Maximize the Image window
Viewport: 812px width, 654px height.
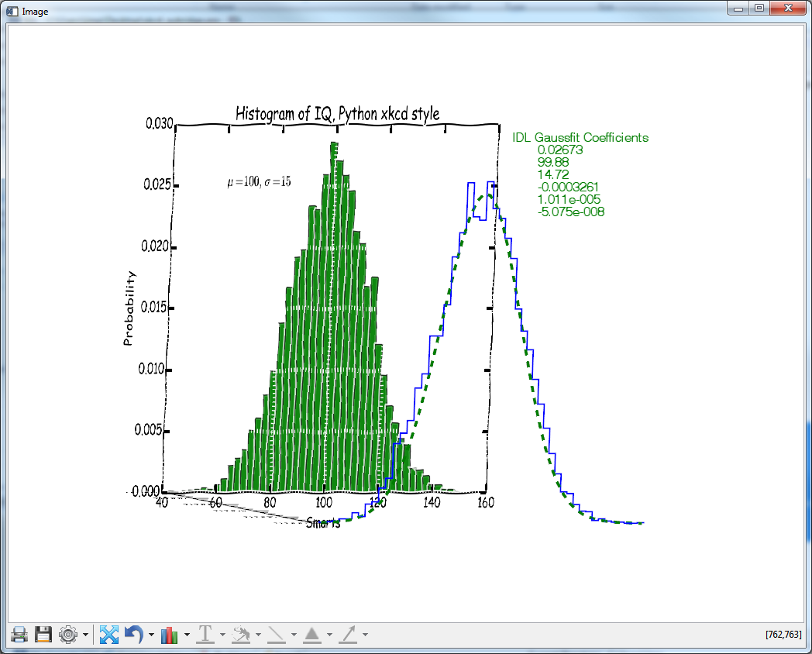coord(759,8)
